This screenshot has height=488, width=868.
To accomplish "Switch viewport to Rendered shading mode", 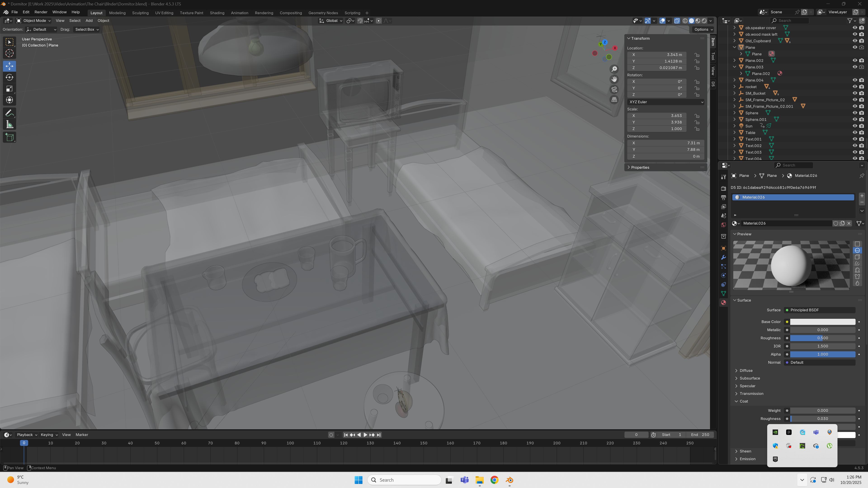I will point(704,21).
